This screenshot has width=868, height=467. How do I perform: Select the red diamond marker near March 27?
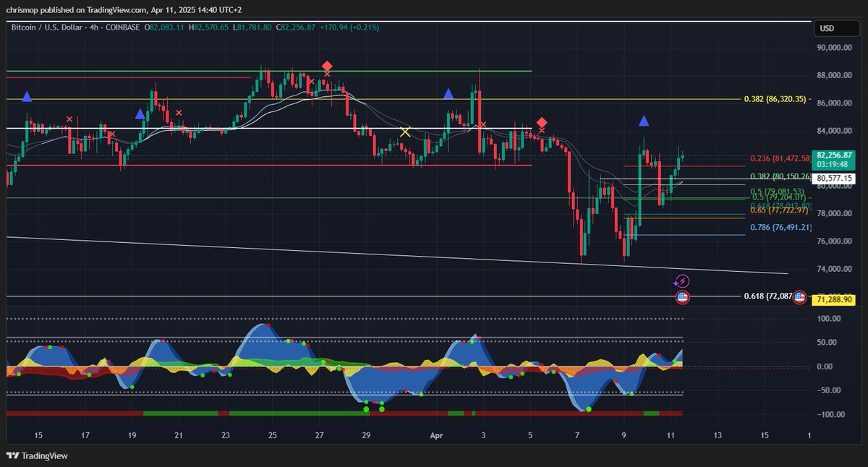pyautogui.click(x=327, y=66)
